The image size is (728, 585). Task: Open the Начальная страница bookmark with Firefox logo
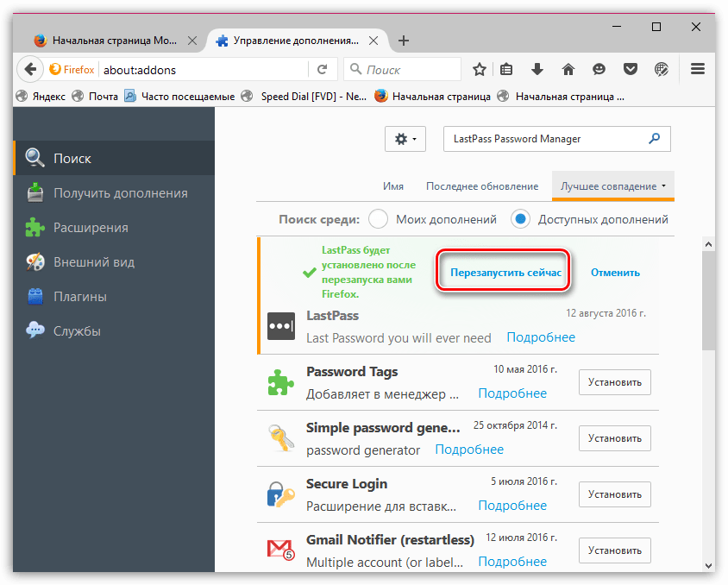[x=433, y=96]
